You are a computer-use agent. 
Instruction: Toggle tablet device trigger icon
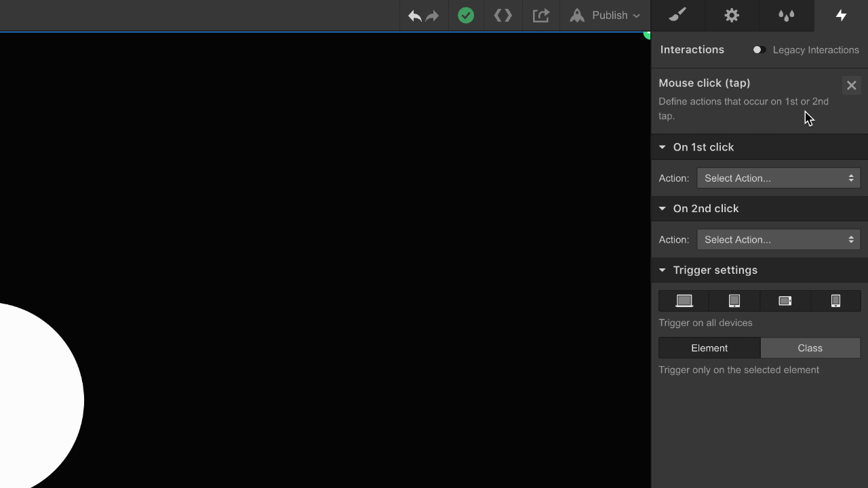(x=734, y=301)
